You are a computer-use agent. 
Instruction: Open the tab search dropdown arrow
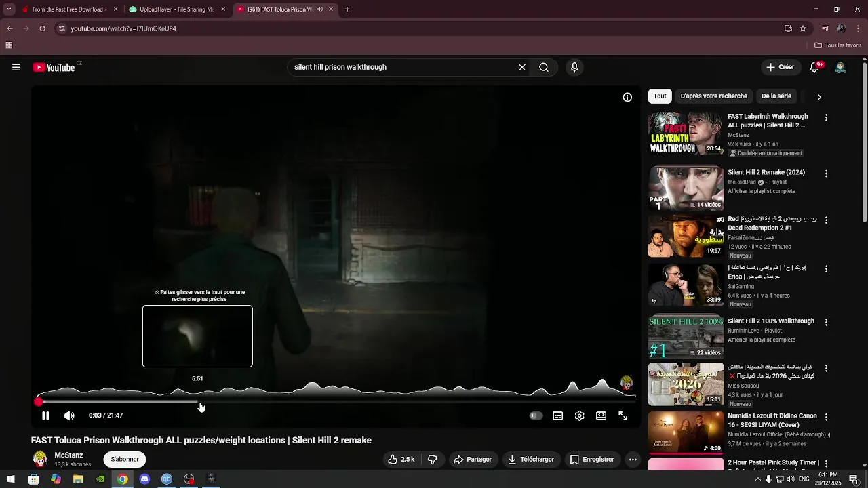[9, 9]
